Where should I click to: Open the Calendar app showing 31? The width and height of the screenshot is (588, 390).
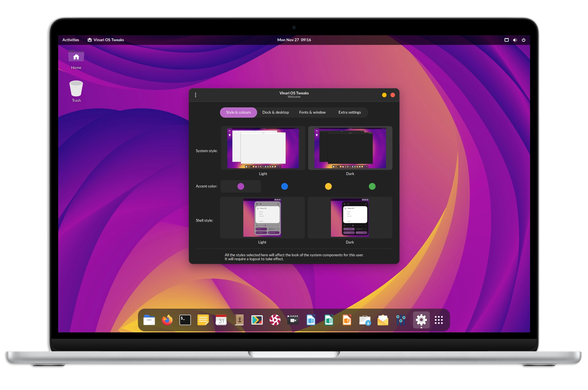click(221, 320)
